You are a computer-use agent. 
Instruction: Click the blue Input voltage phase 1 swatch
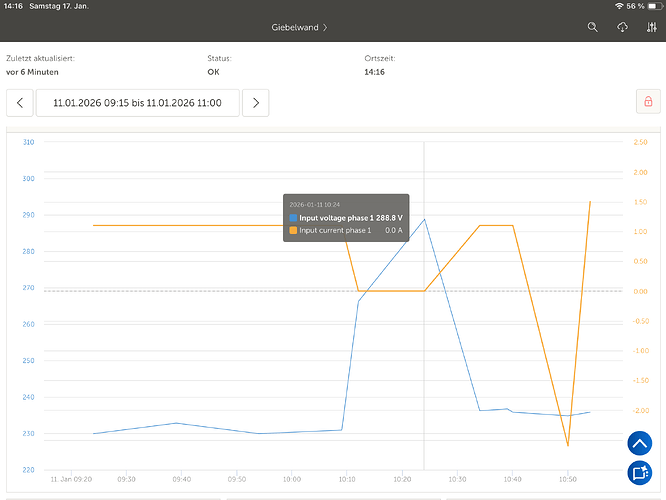pos(293,217)
